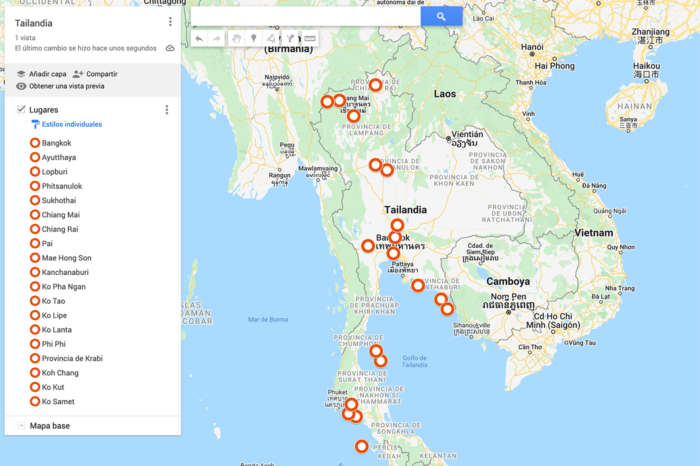The image size is (700, 466).
Task: Select Chiang Mai in the places list
Action: click(x=61, y=215)
